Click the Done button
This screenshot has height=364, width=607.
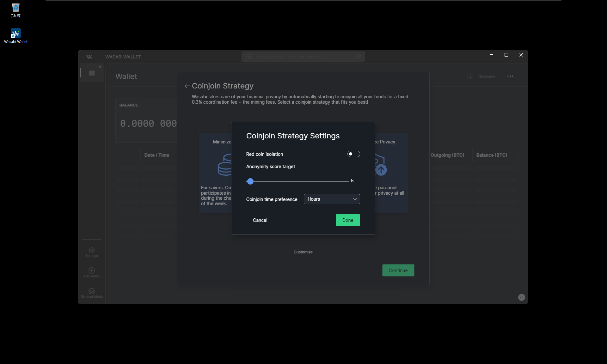[x=348, y=220]
